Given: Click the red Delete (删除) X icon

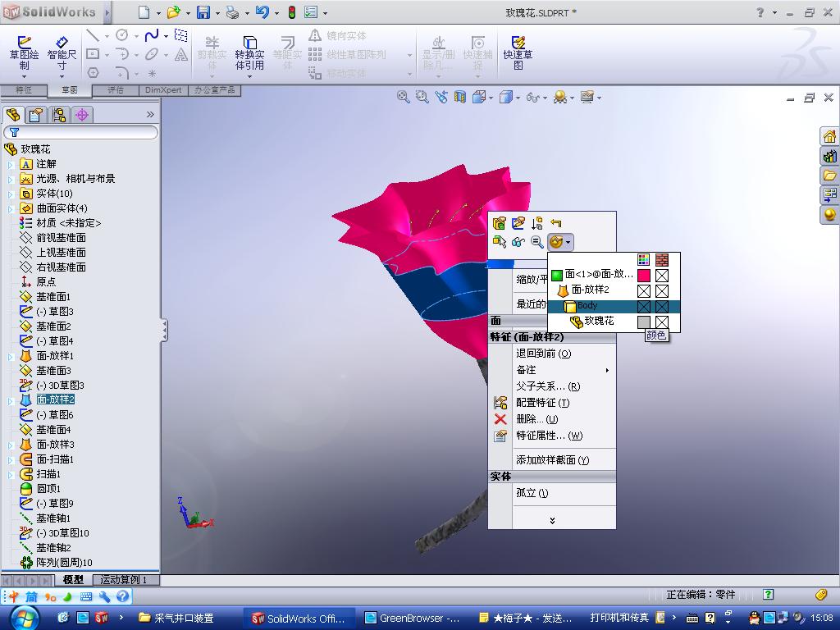Looking at the screenshot, I should click(500, 419).
